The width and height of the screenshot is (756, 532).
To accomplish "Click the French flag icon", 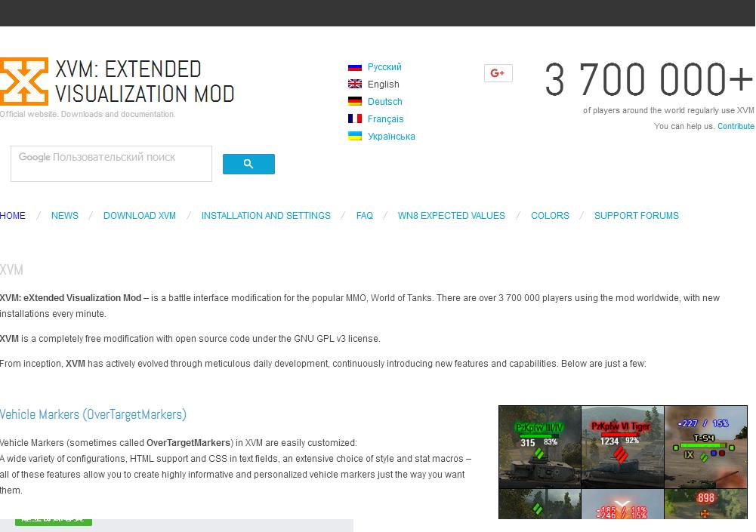I will tap(355, 119).
